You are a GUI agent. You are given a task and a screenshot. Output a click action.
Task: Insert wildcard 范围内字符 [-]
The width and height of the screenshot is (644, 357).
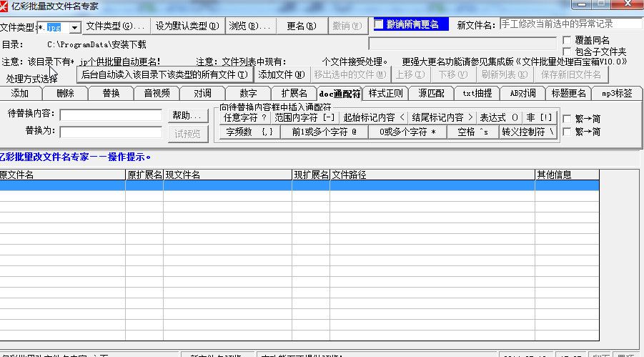pyautogui.click(x=304, y=117)
